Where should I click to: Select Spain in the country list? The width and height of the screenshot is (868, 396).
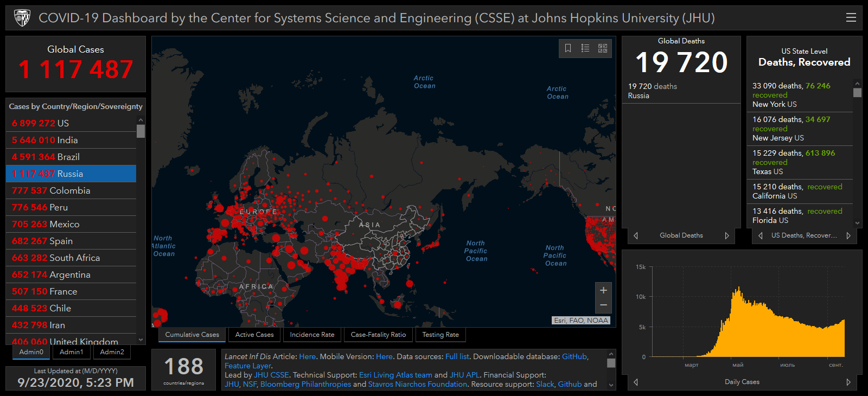point(71,241)
